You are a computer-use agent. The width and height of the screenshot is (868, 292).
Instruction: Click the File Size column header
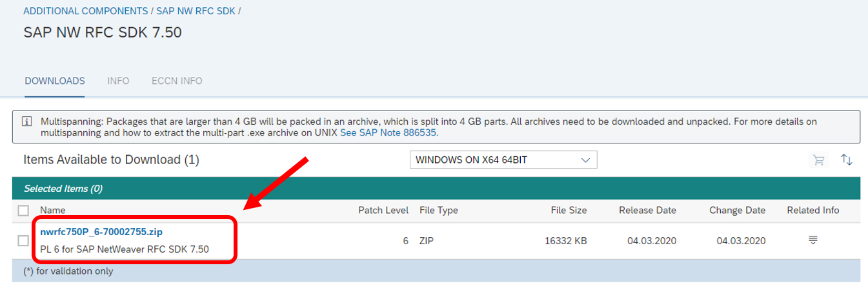569,210
